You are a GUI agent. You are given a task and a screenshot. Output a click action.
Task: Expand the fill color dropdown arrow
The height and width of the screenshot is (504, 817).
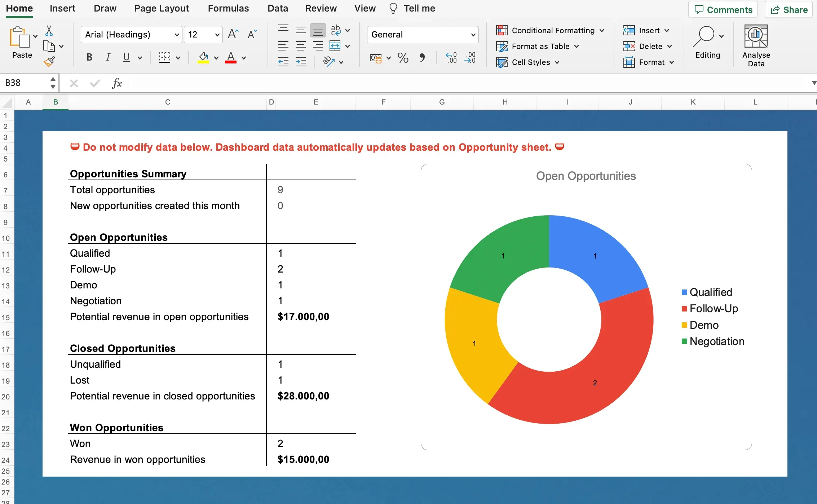(x=216, y=58)
